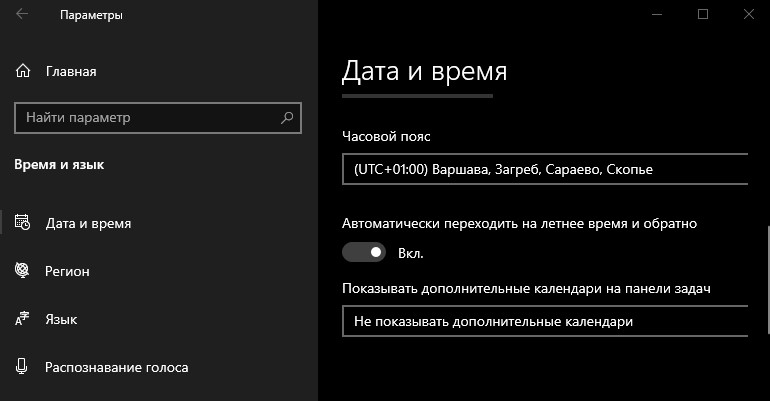Select the Дата и время calendar icon

pos(22,222)
